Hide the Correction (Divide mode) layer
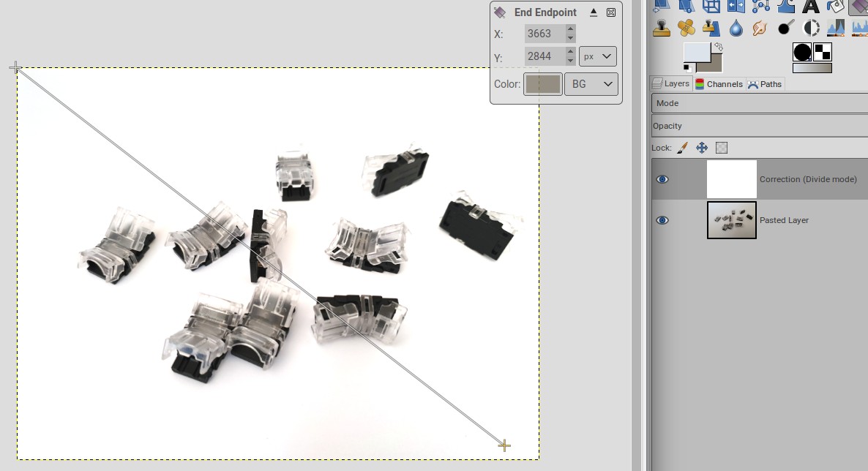Viewport: 868px width, 471px height. coord(662,179)
